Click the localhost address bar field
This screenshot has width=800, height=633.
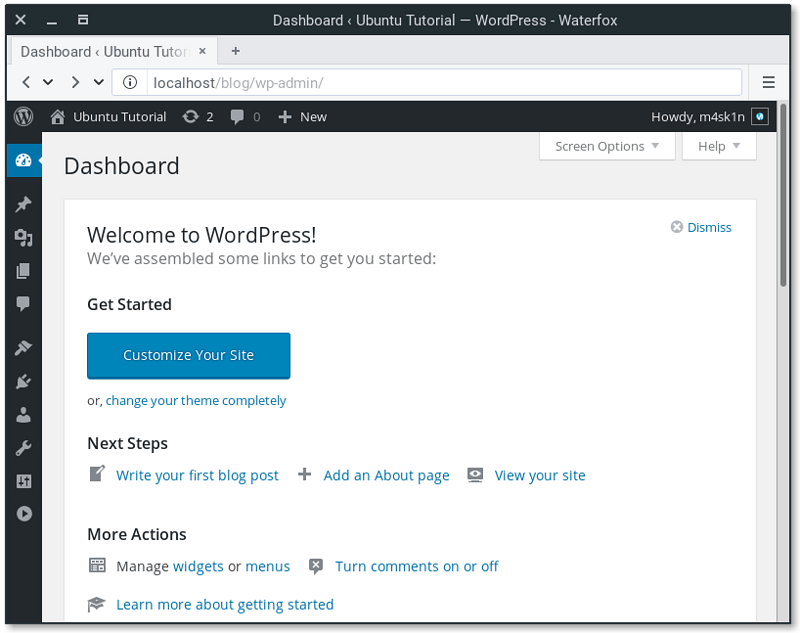[x=444, y=83]
